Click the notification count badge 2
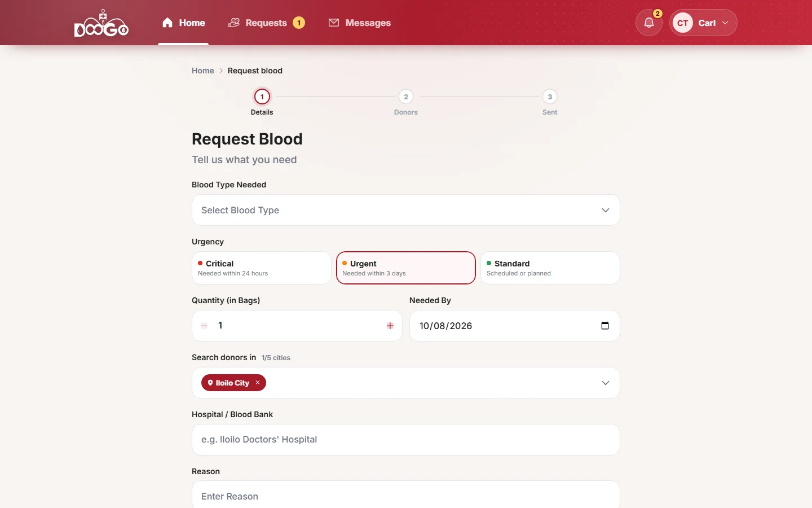The width and height of the screenshot is (812, 508). 657,14
